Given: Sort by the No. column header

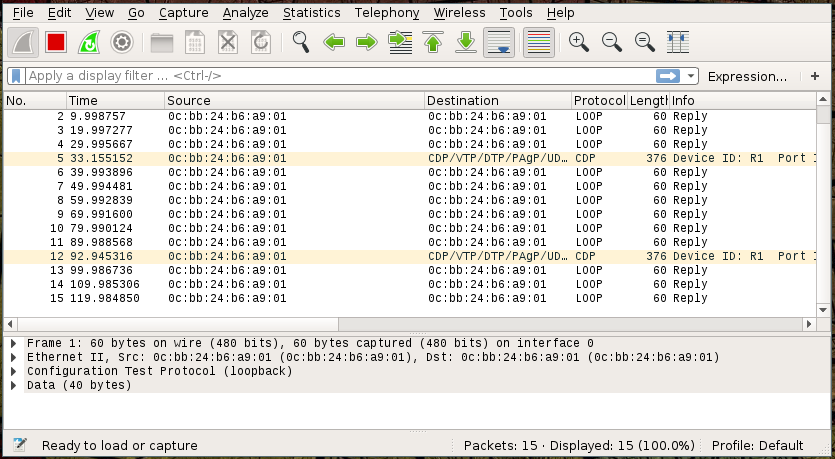Looking at the screenshot, I should coord(35,101).
